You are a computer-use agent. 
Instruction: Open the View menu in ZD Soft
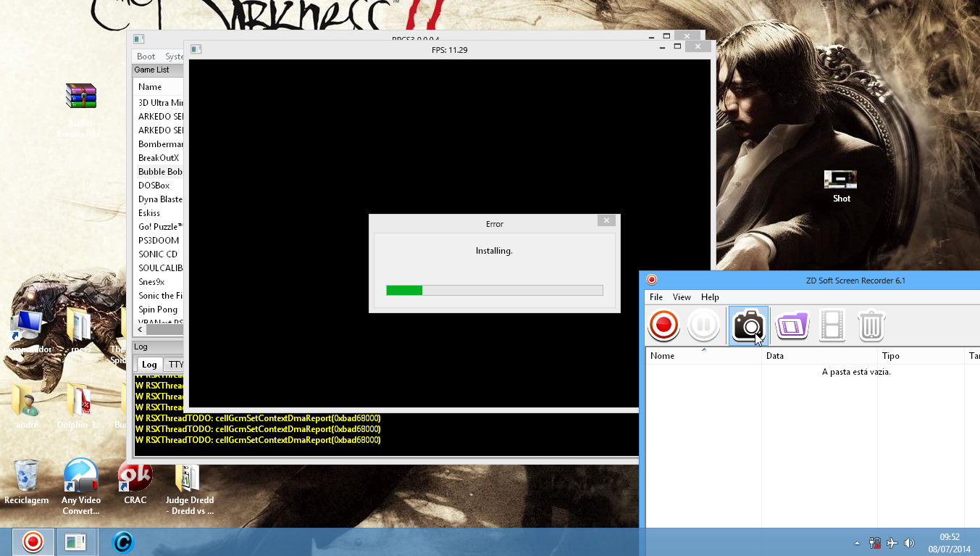pyautogui.click(x=682, y=297)
